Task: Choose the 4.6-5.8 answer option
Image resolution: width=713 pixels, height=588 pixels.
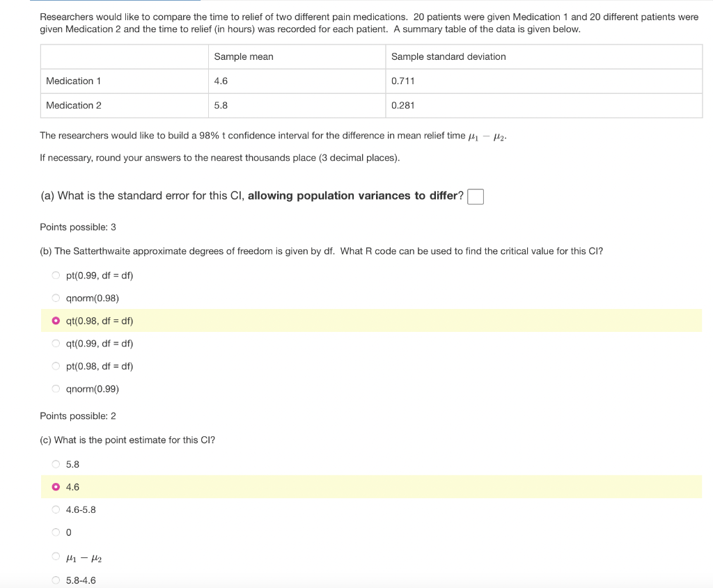Action: pyautogui.click(x=55, y=509)
